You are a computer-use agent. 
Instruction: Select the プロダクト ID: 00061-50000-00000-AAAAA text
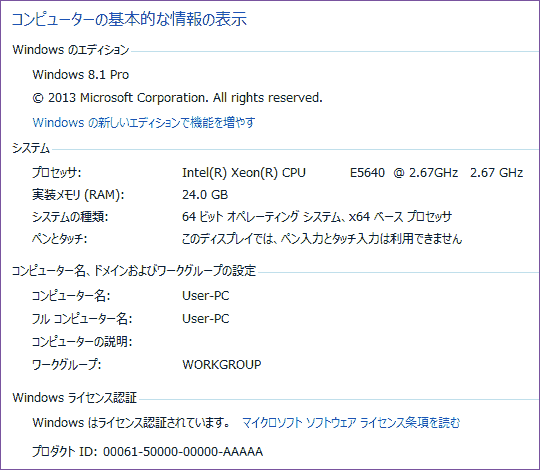148,451
